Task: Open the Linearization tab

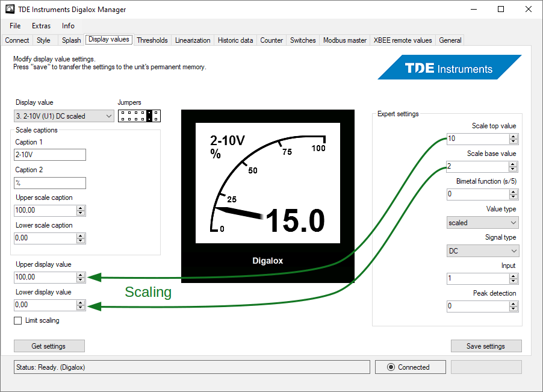Action: pos(193,40)
